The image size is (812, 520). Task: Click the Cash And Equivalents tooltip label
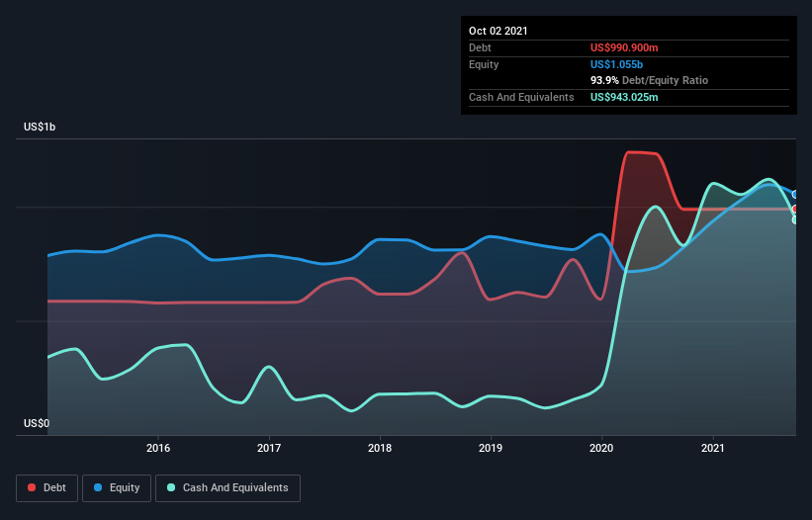[521, 97]
